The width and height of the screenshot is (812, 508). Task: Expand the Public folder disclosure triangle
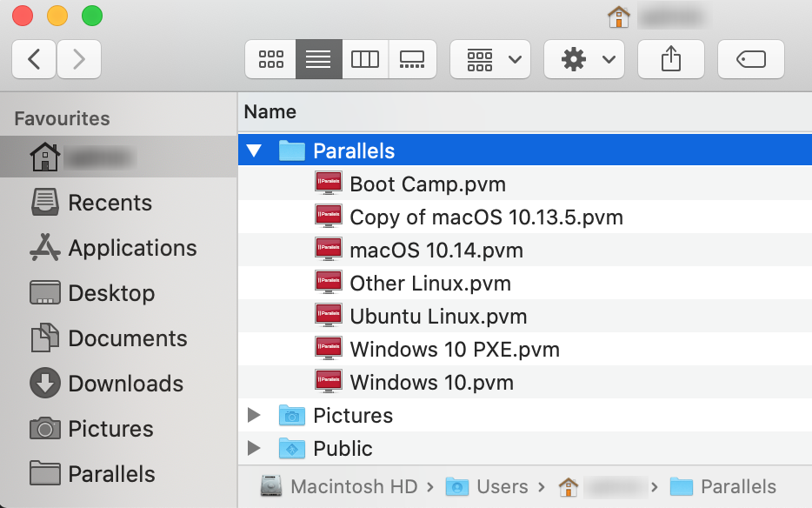(x=254, y=448)
